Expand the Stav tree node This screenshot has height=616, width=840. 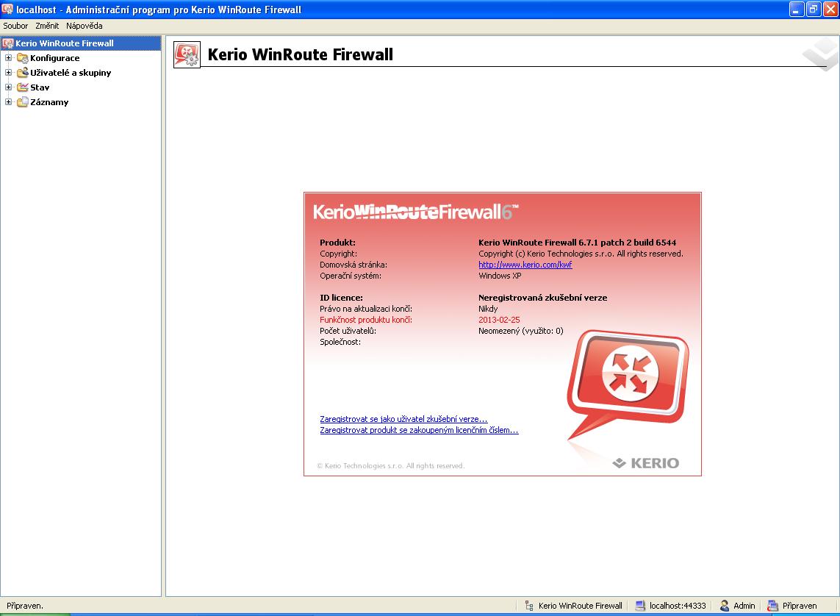click(x=8, y=87)
